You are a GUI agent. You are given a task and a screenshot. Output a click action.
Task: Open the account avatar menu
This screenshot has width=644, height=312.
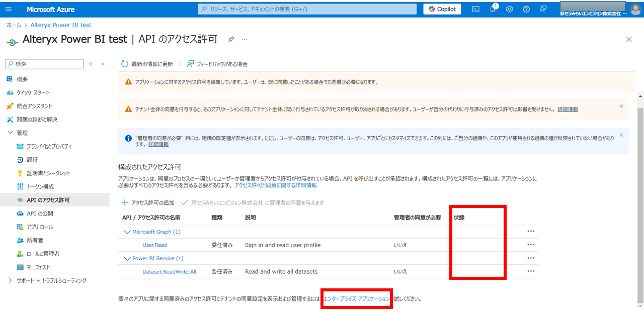pos(635,9)
